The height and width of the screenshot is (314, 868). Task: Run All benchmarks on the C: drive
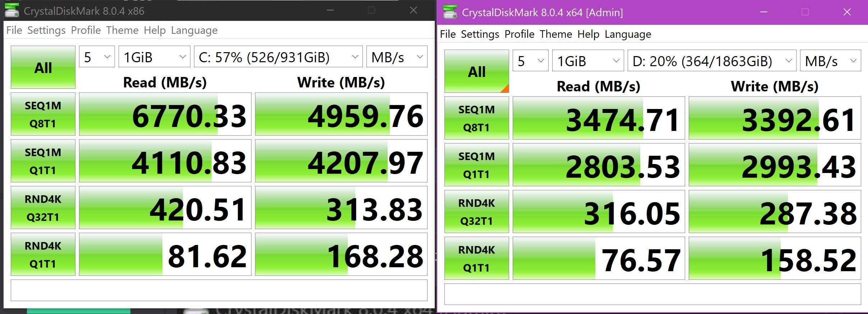pyautogui.click(x=43, y=67)
